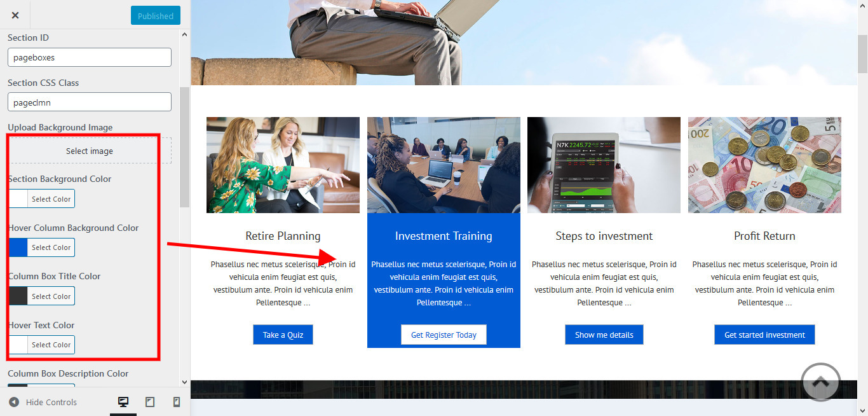Image resolution: width=868 pixels, height=416 pixels.
Task: Switch to desktop preview icon
Action: click(123, 402)
